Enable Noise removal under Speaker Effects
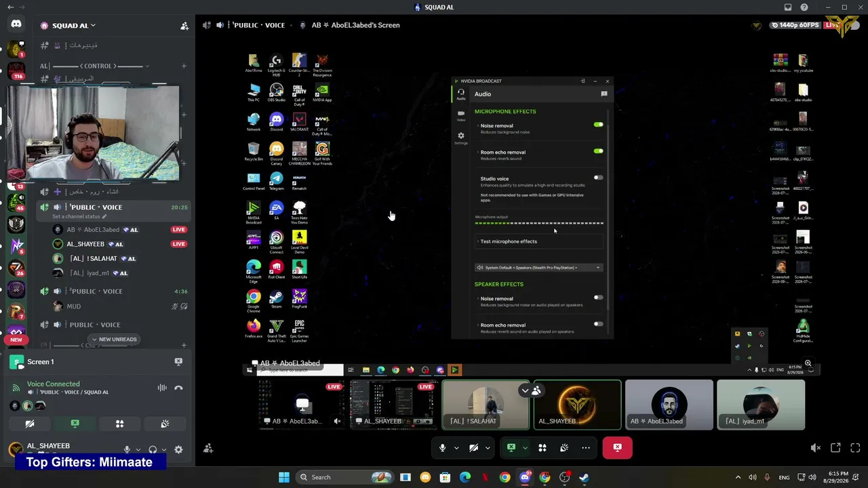This screenshot has width=868, height=488. tap(598, 298)
